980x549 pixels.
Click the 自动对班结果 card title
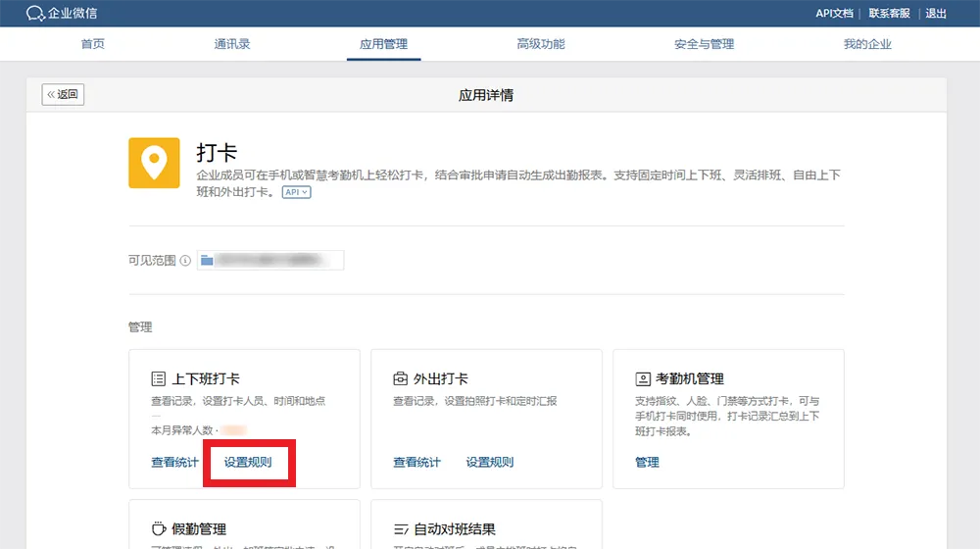tap(455, 529)
